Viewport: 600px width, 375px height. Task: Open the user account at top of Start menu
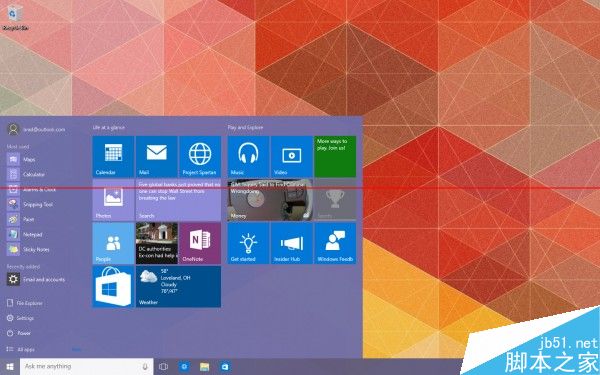click(36, 129)
